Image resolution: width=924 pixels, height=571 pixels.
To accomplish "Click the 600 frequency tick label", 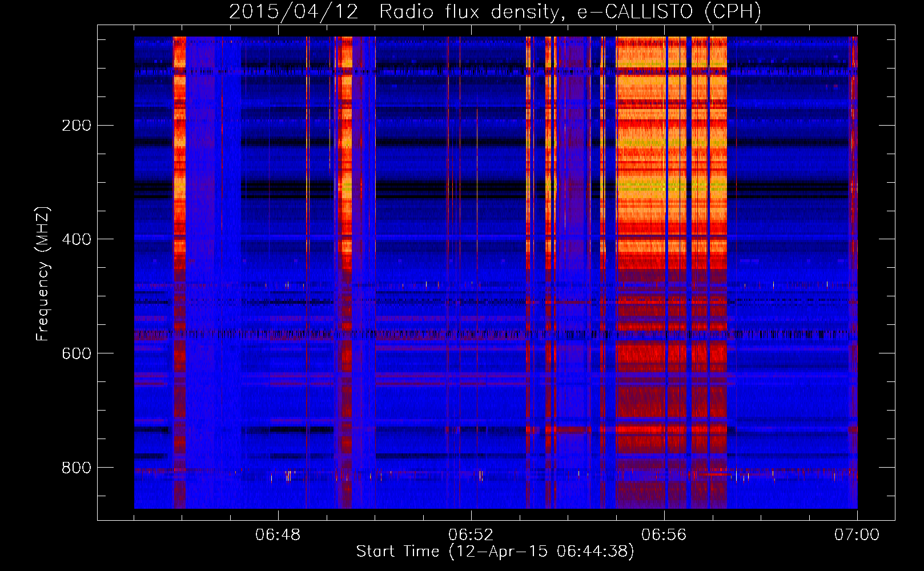I will pos(77,353).
